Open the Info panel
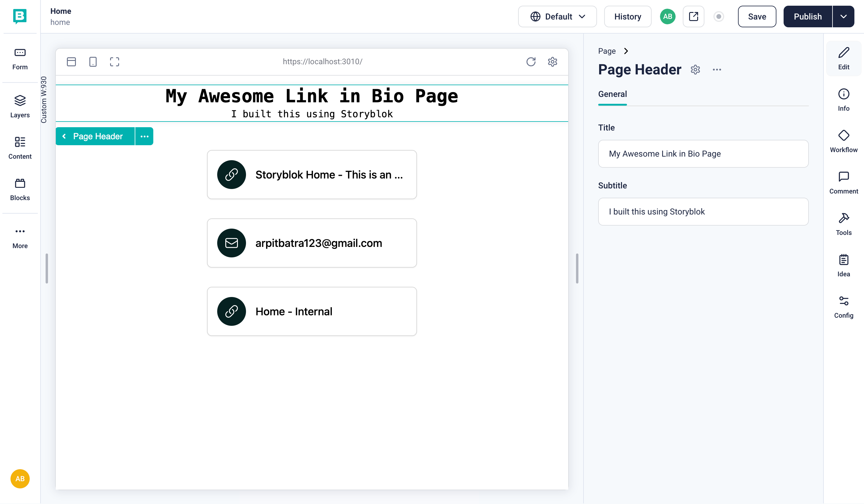864x504 pixels. coord(843,100)
